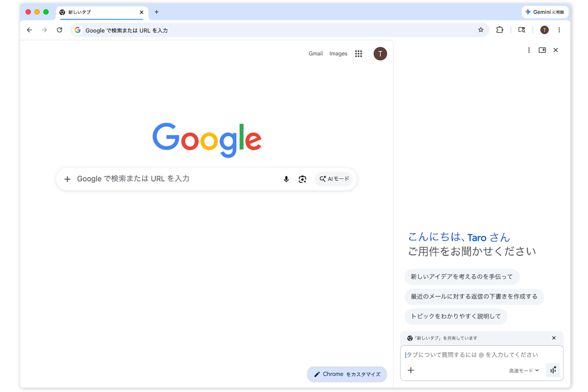The image size is (588, 392).
Task: Close the Gemini side panel
Action: pyautogui.click(x=556, y=50)
